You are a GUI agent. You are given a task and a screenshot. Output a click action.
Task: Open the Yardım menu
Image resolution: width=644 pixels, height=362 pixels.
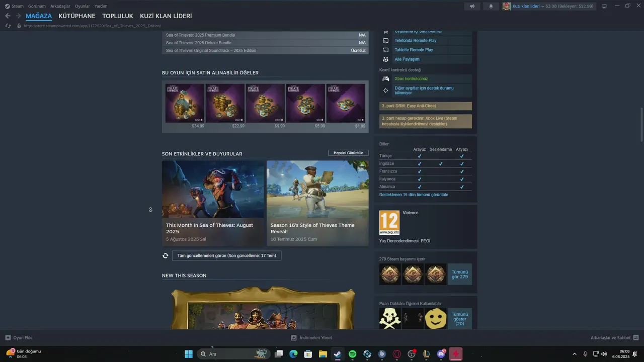tap(101, 6)
